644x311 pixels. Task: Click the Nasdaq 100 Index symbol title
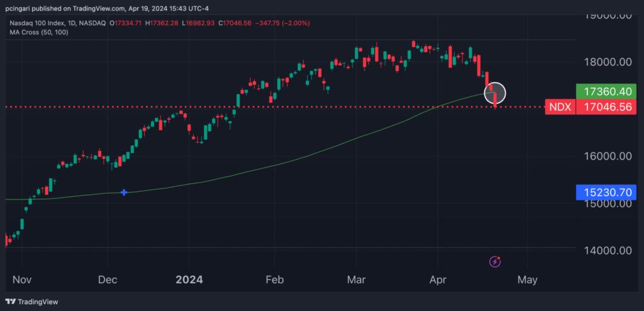[34, 23]
